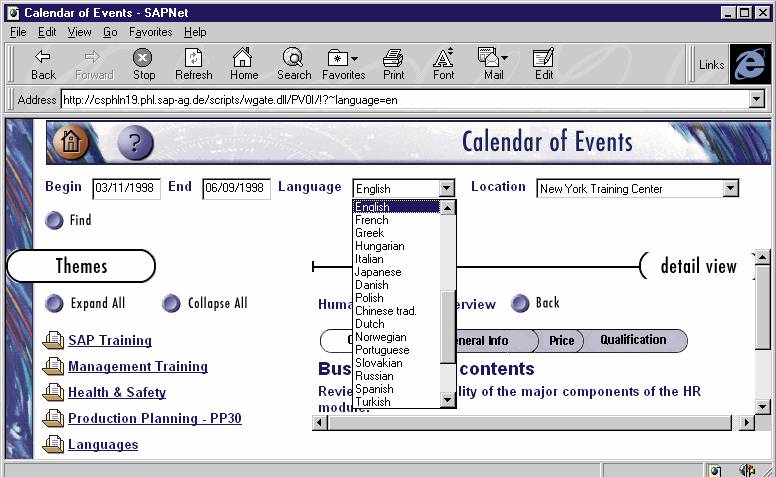Select Japanese from the language list
Viewport: 776px width, 477px height.
pyautogui.click(x=378, y=272)
